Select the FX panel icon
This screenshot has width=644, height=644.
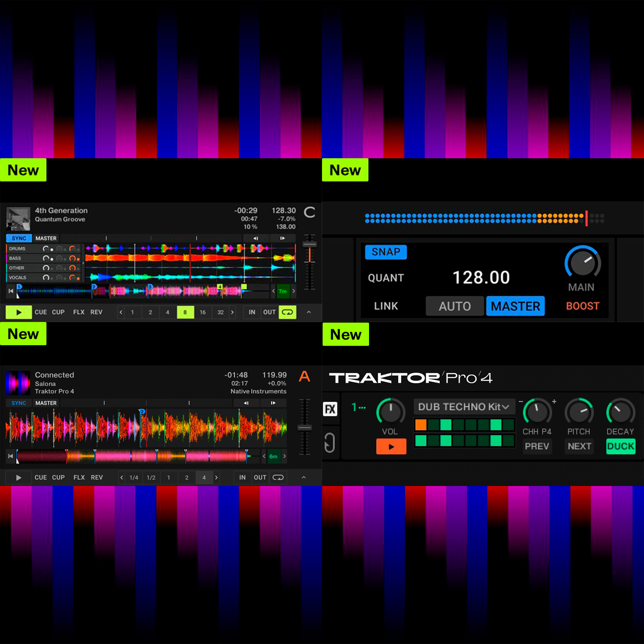coord(330,409)
